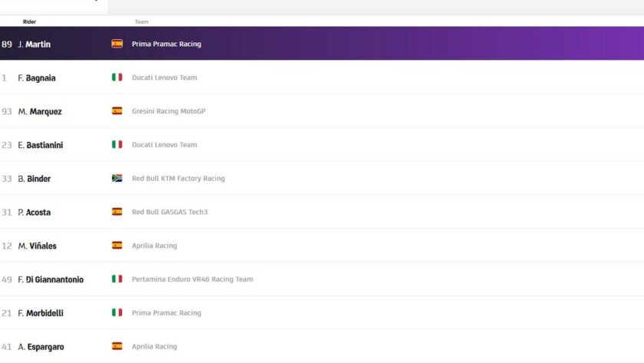Click rider number 21 for F. Morbidelli
The image size is (644, 363).
(x=7, y=313)
